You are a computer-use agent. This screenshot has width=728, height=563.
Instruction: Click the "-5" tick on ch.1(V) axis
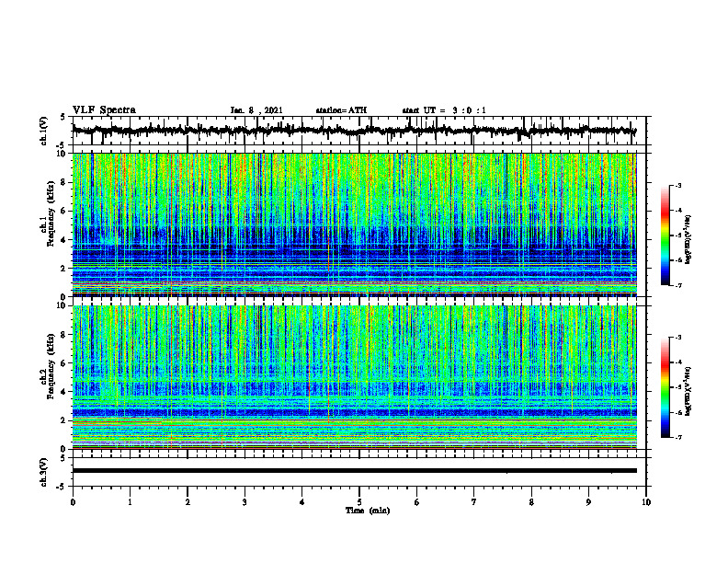[63, 145]
